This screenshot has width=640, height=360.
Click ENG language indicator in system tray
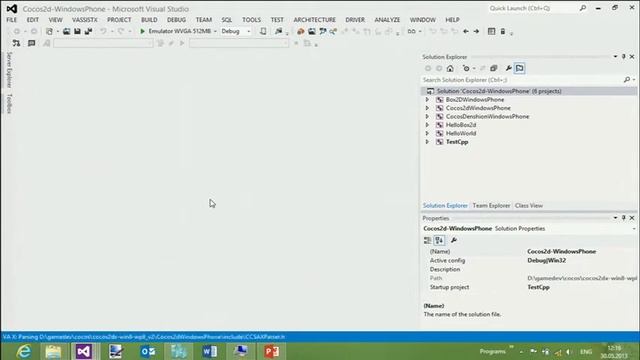586,351
